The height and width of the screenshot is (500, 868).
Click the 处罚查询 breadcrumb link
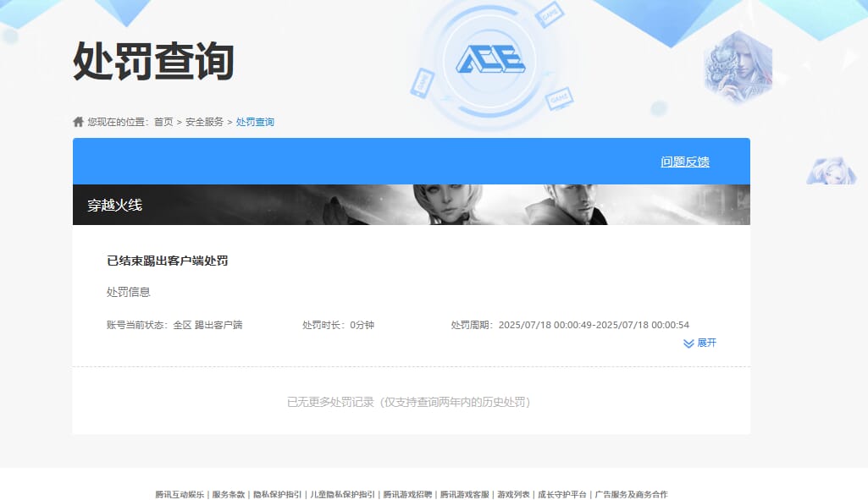[255, 121]
